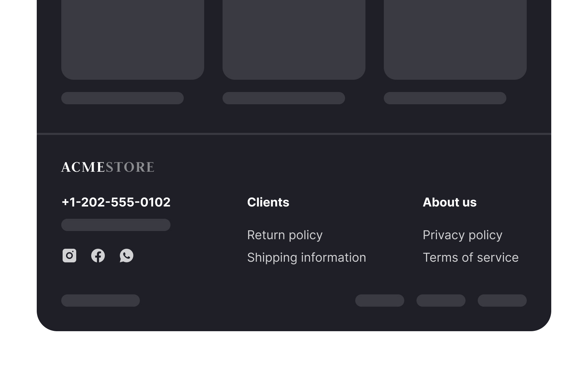Click the placeholder bar below the phone number
Viewport: 588px width, 368px height.
[116, 225]
